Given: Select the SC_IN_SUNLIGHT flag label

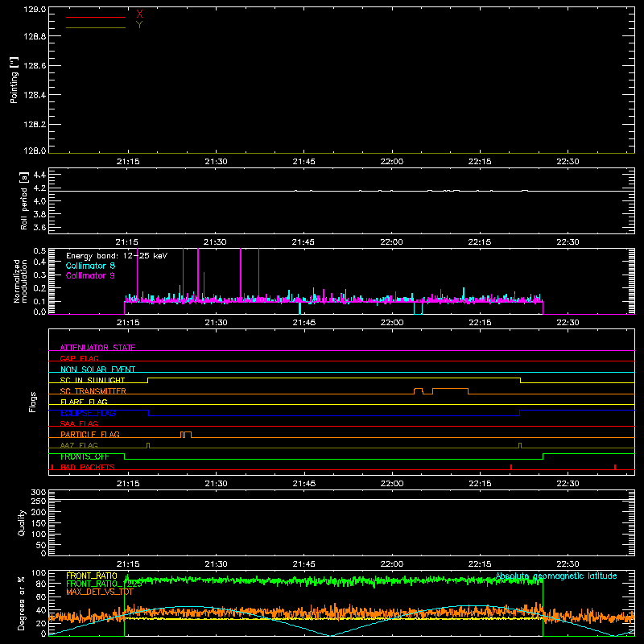Looking at the screenshot, I should (x=93, y=380).
